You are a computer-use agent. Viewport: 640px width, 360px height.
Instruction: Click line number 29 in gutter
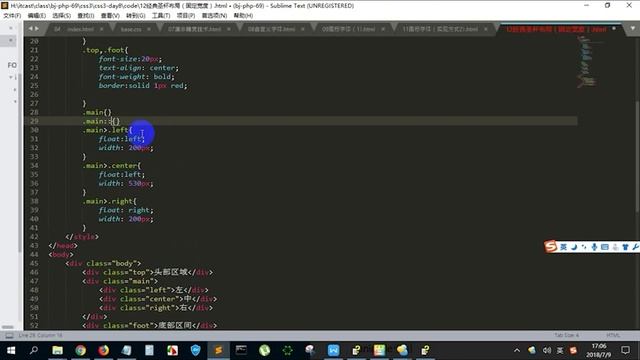pos(34,121)
